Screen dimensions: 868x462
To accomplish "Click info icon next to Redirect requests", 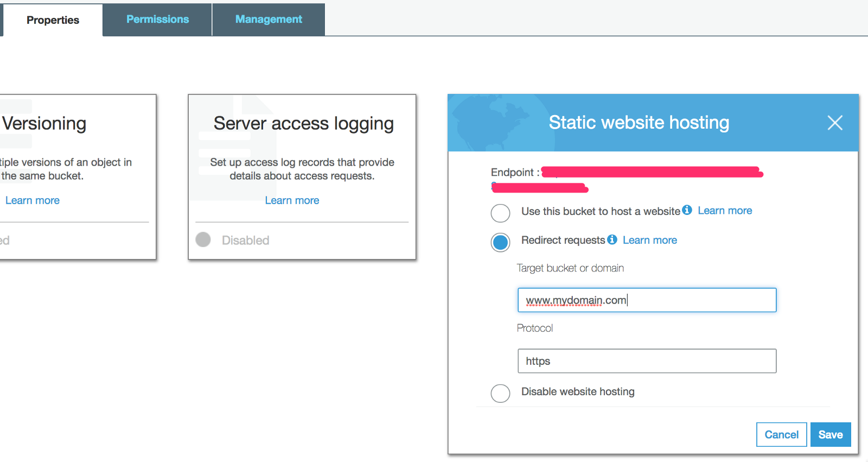I will coord(612,239).
